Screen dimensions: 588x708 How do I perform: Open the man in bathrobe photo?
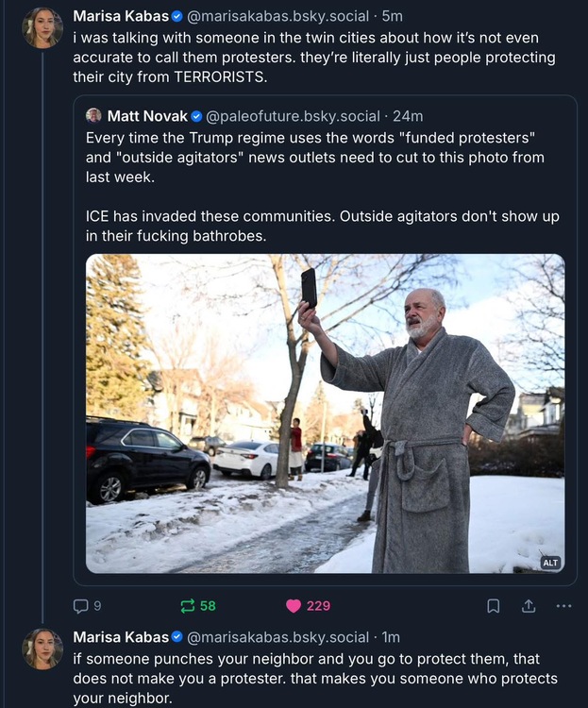tap(325, 413)
